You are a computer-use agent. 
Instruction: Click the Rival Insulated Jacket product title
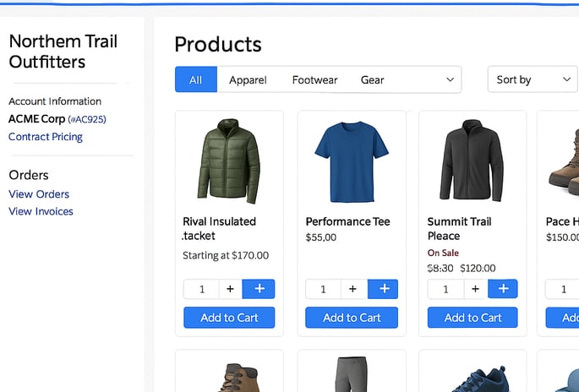click(x=219, y=228)
